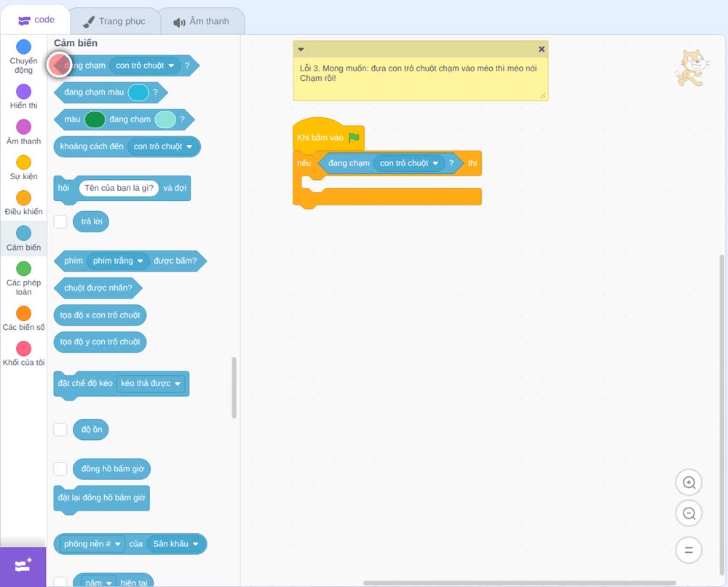Select the Điều khiển category circle
This screenshot has width=728, height=587.
(x=24, y=198)
